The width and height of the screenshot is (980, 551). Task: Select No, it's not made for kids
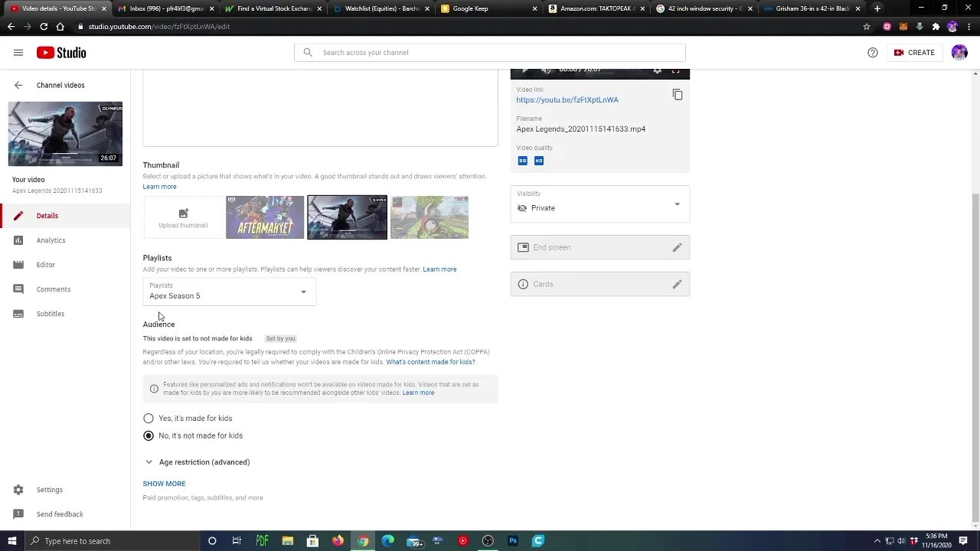click(149, 435)
